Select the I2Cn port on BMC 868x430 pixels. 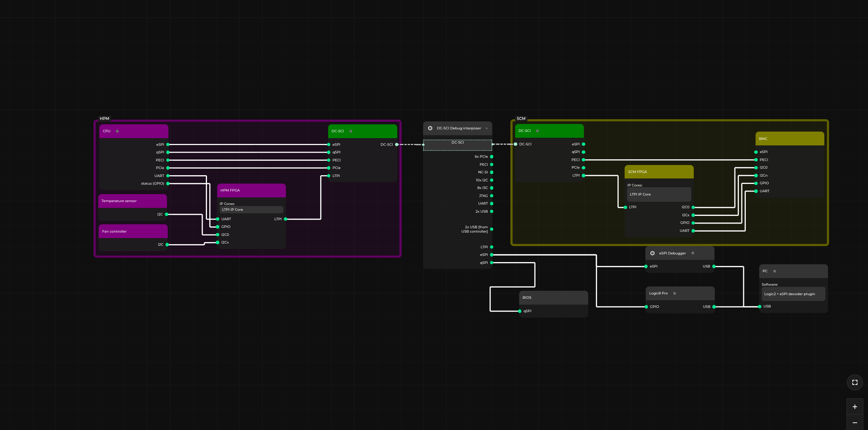(756, 176)
